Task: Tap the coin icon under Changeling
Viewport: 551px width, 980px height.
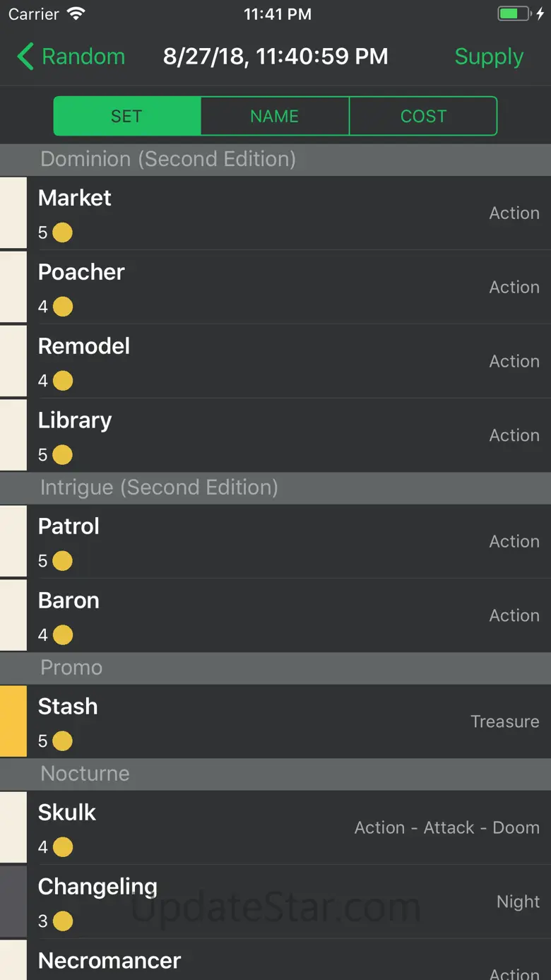Action: tap(62, 921)
